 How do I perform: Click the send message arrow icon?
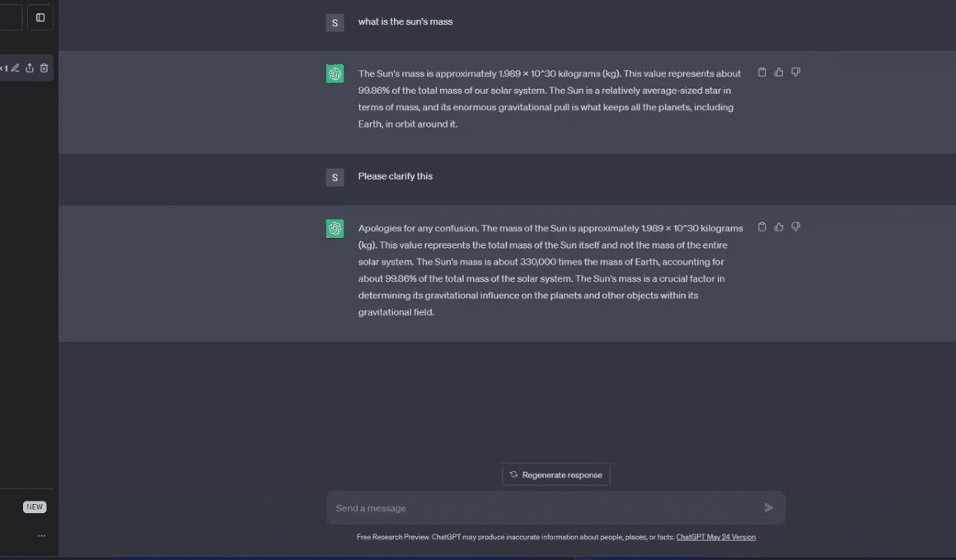pos(769,507)
